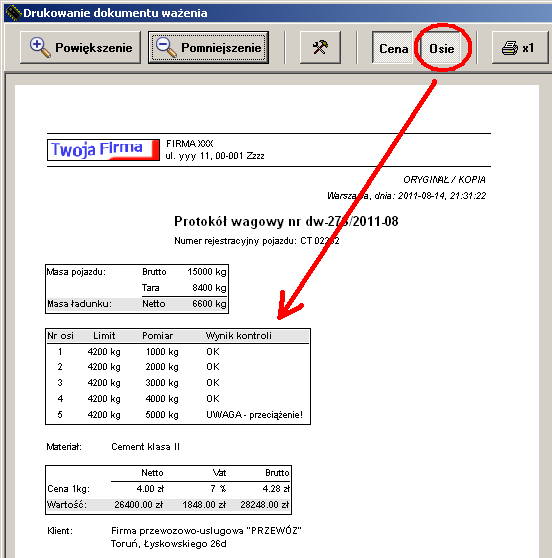
Task: Select the Netto 6600 kg row
Action: click(137, 304)
